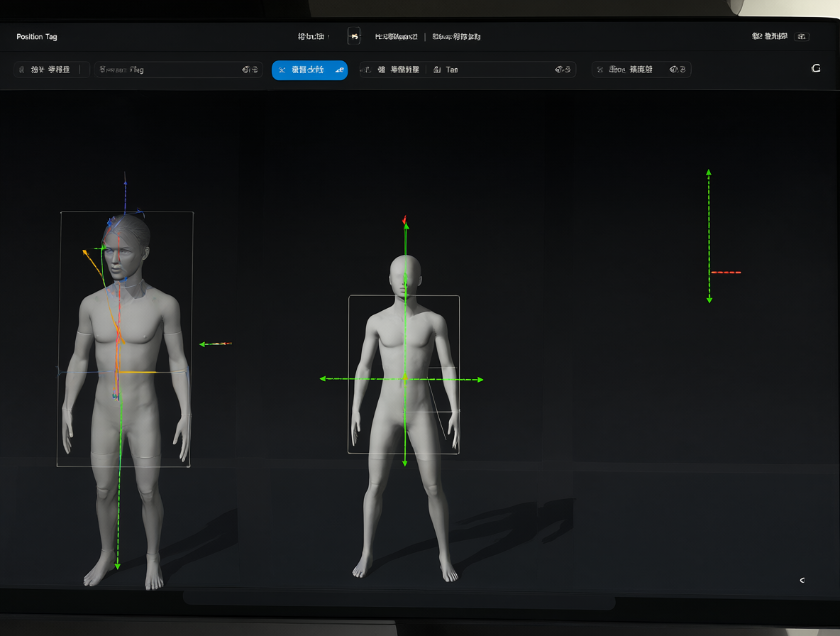Click the first toolbar pill button
Screen dimensions: 840x636
[51, 70]
